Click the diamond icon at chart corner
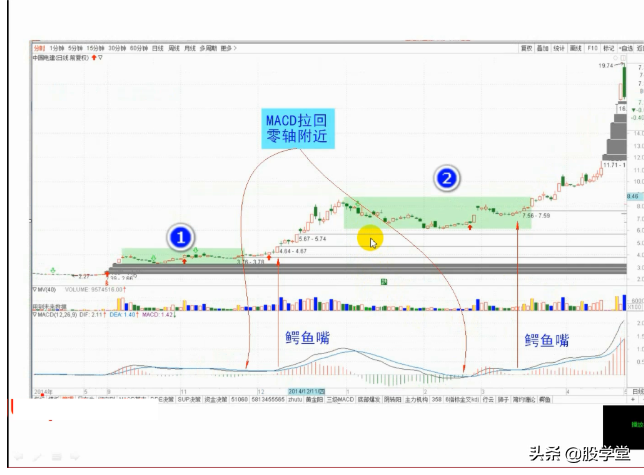 pyautogui.click(x=616, y=58)
